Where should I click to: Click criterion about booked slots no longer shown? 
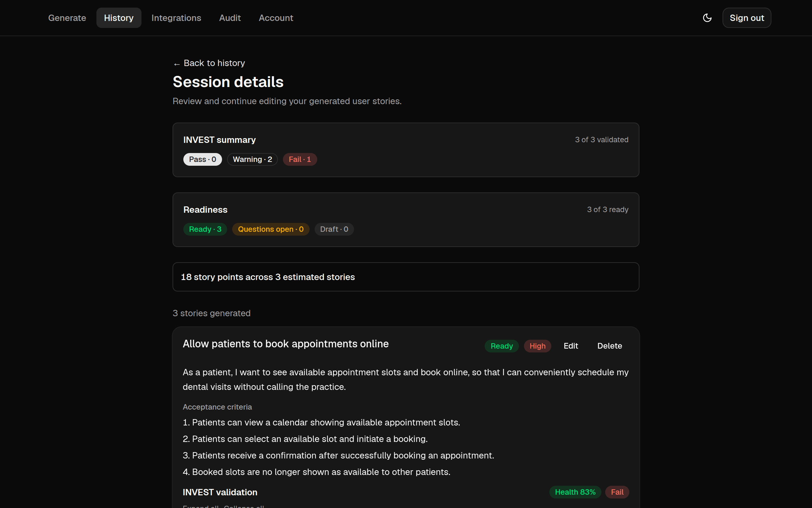pyautogui.click(x=317, y=472)
